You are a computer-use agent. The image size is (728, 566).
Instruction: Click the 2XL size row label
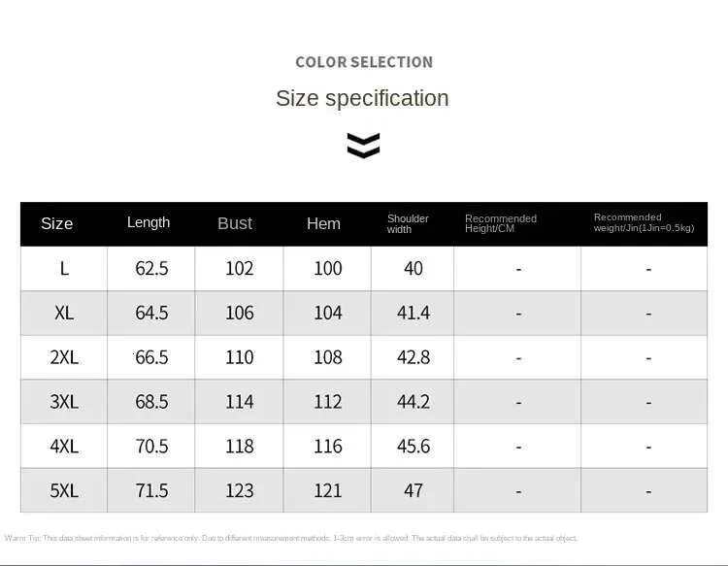click(x=64, y=357)
